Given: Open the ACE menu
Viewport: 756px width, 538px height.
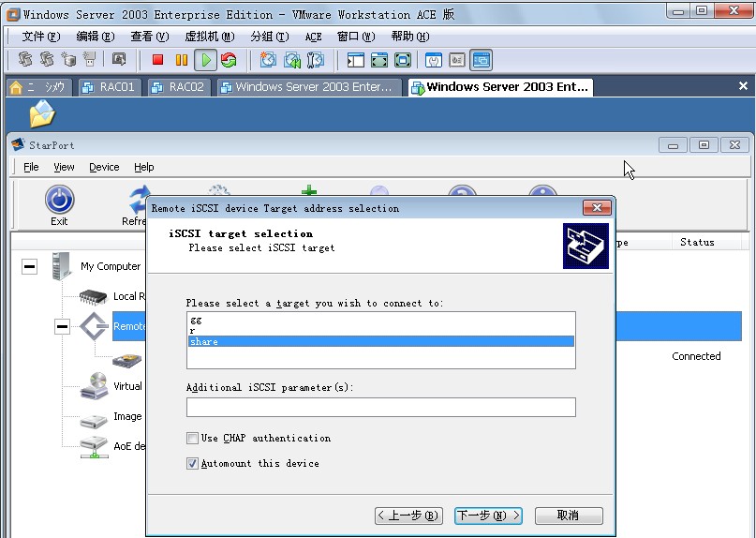Looking at the screenshot, I should [314, 37].
